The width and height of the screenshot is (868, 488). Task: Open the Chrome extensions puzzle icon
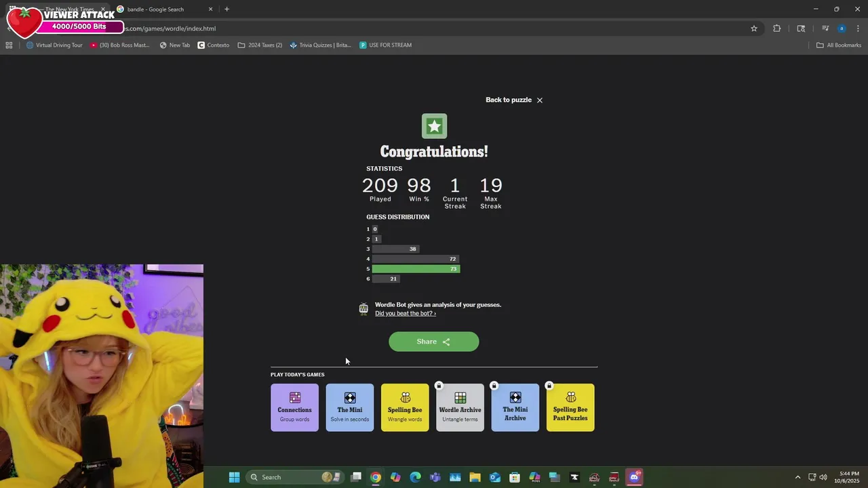pos(776,28)
